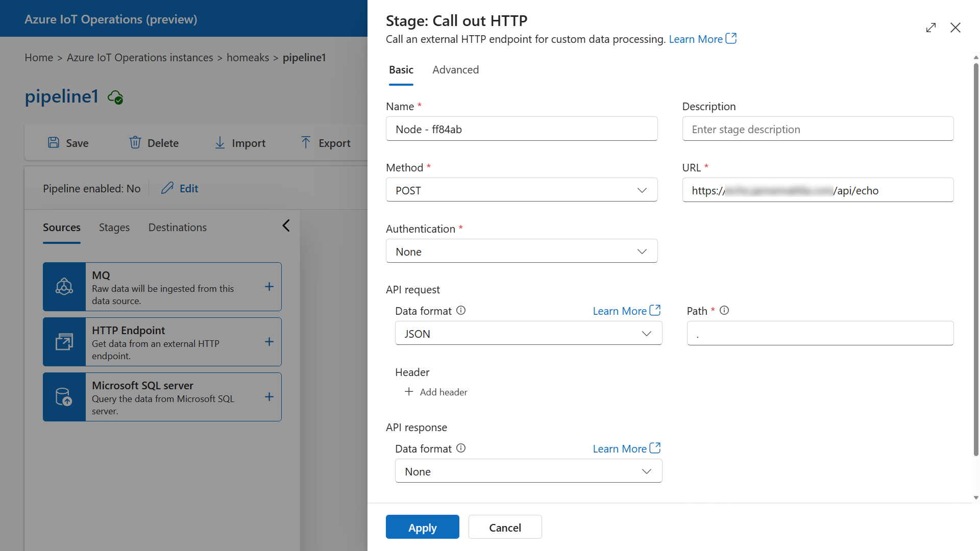Open API request Data format JSON dropdown

(x=529, y=333)
